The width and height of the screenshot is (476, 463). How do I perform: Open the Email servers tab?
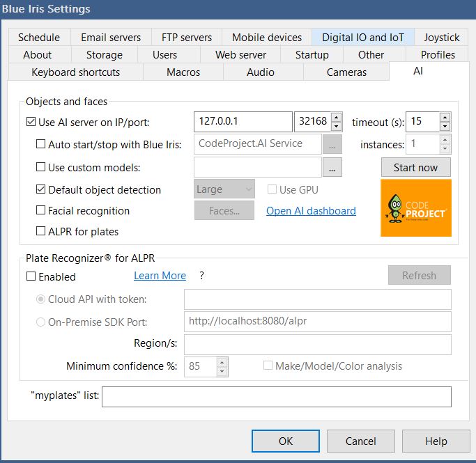click(x=111, y=38)
